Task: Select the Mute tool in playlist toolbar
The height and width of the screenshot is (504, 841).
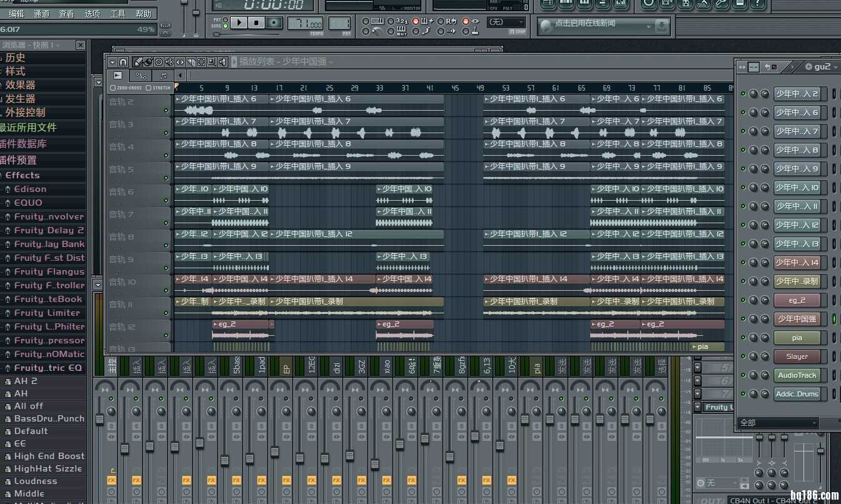Action: click(169, 62)
